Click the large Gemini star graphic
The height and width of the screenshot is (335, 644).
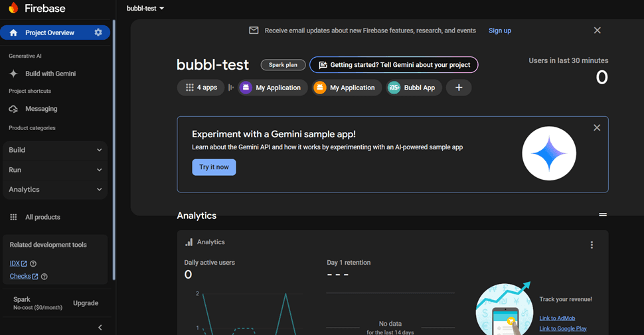point(549,153)
